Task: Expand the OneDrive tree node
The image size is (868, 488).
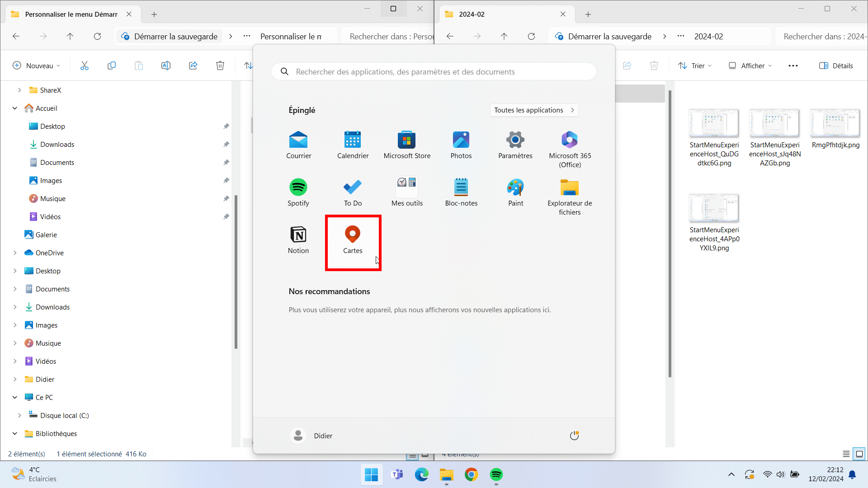Action: click(15, 253)
